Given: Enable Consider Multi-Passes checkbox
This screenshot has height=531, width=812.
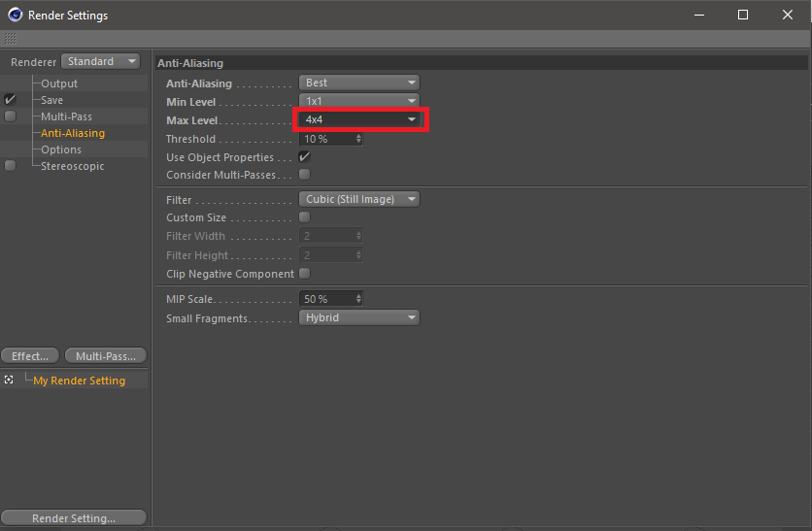Looking at the screenshot, I should (305, 175).
